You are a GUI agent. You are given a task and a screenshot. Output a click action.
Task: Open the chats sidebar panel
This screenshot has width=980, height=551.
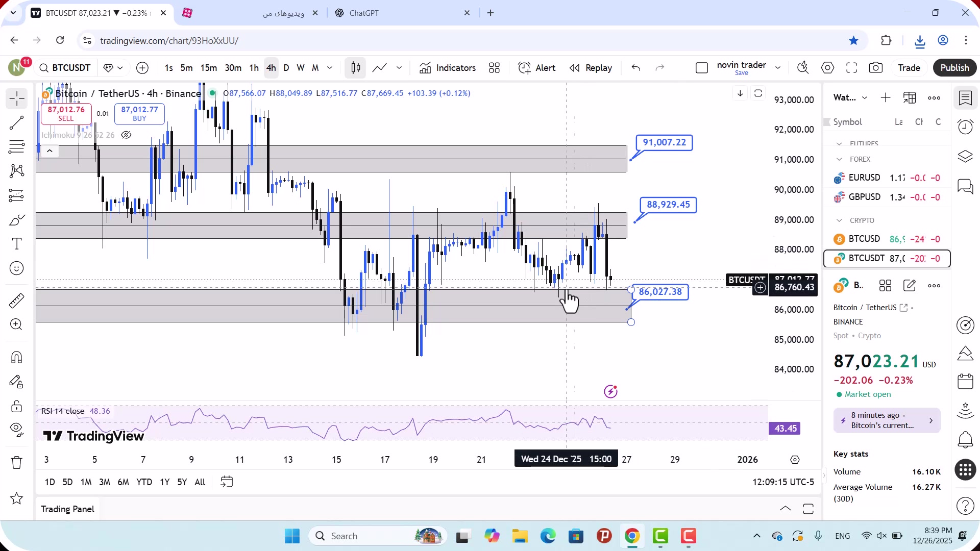[965, 186]
